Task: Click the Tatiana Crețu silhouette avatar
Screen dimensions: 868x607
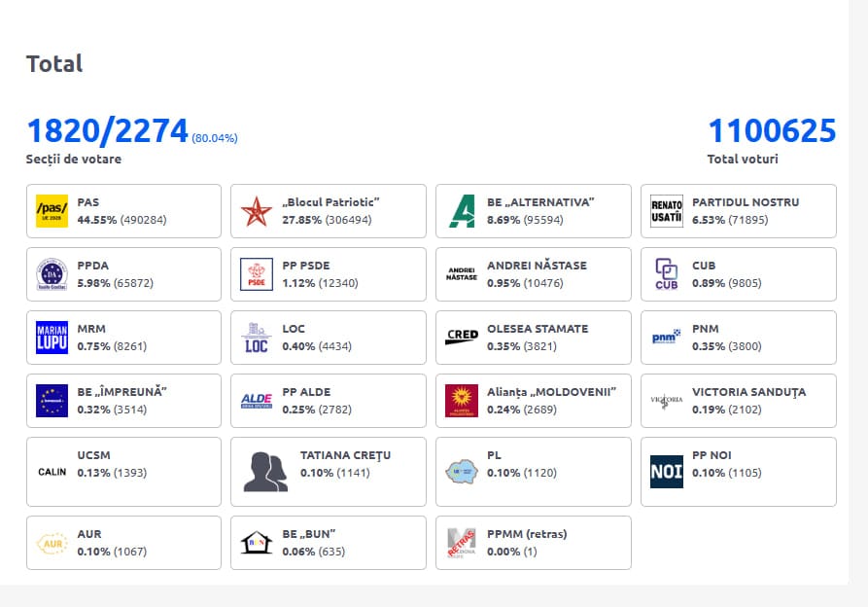Action: pos(265,472)
